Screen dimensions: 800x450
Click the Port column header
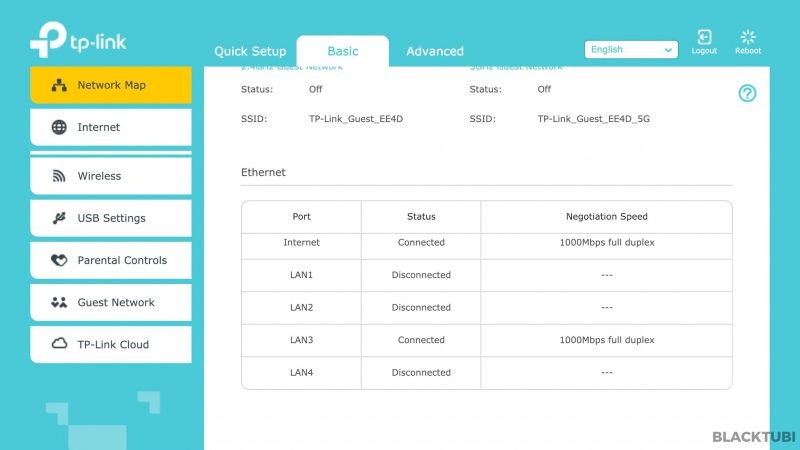point(302,216)
